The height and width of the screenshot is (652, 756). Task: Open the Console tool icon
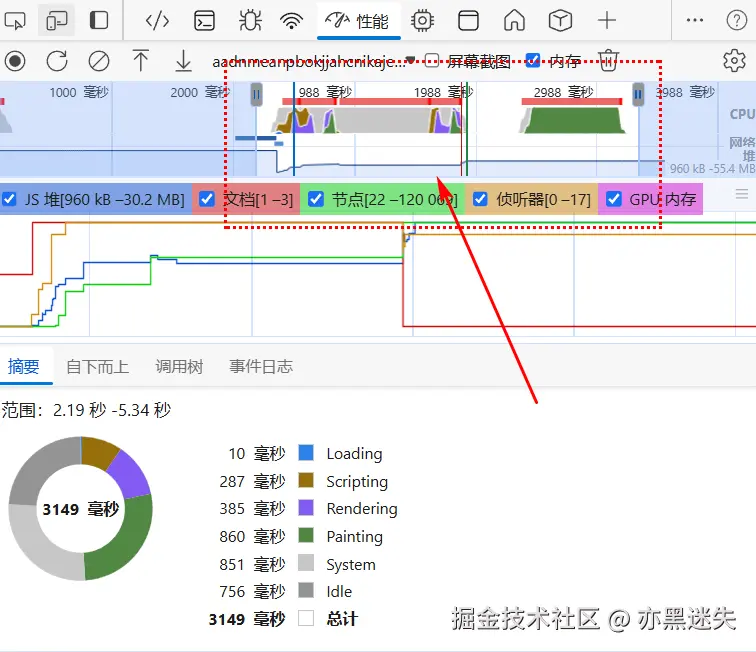204,21
